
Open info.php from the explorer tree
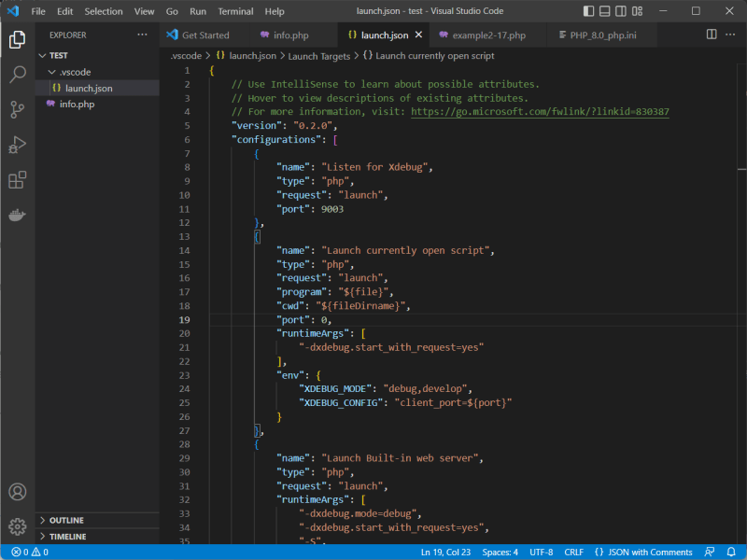pos(98,104)
